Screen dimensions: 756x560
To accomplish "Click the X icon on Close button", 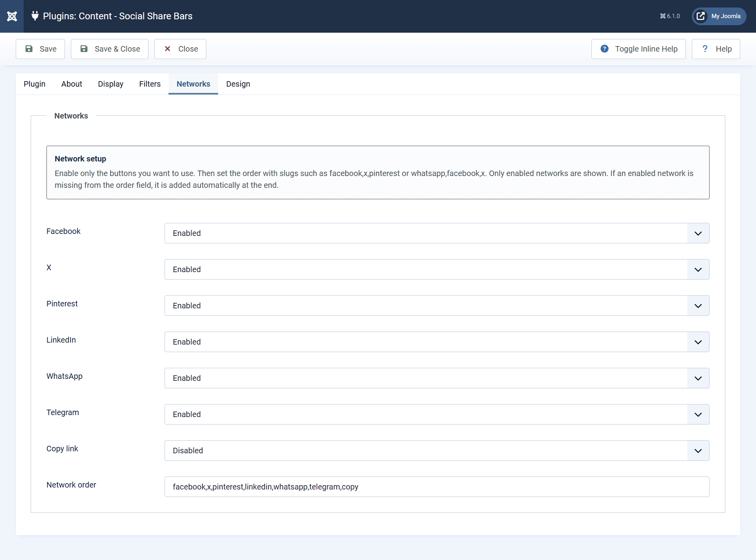I will tap(167, 49).
